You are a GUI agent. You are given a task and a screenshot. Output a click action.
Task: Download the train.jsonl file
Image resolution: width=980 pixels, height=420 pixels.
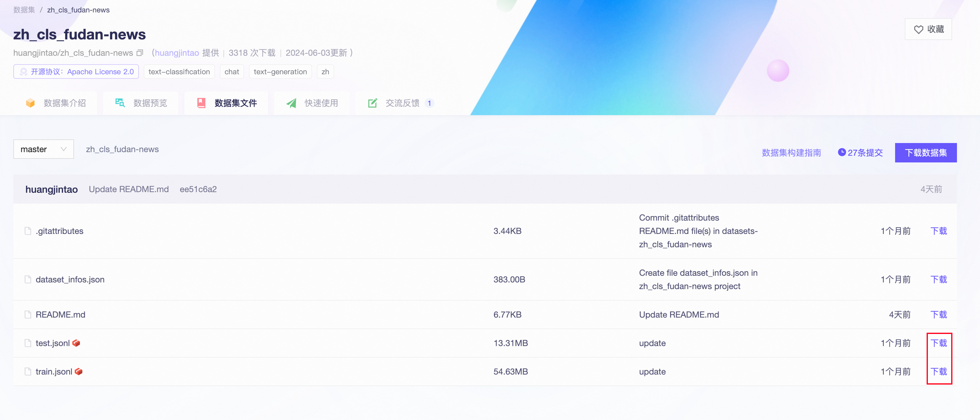point(938,371)
